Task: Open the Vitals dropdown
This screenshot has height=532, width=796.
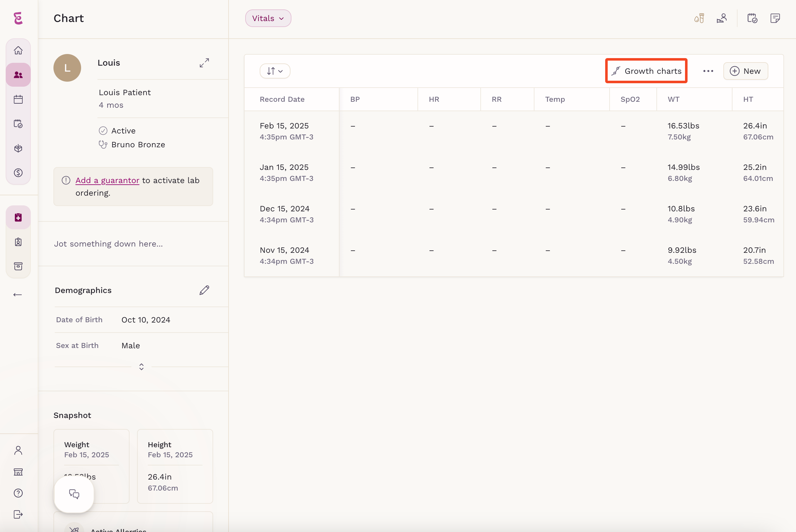Action: (x=268, y=18)
